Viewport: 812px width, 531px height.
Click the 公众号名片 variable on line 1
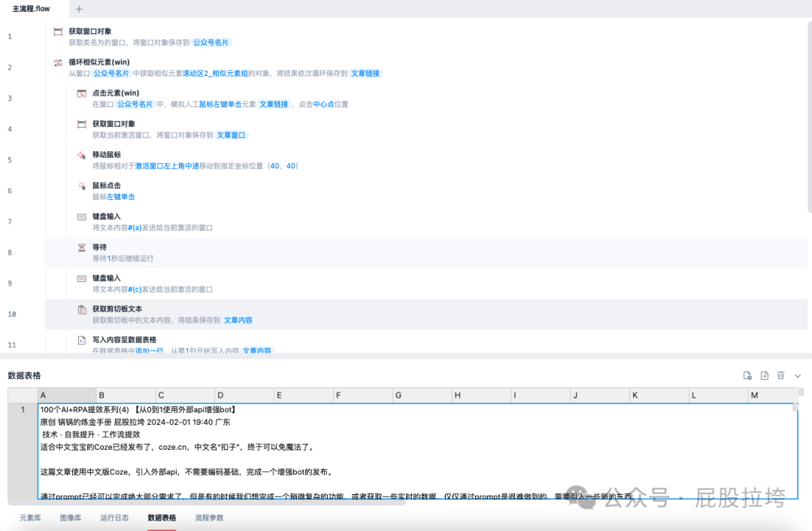[211, 42]
